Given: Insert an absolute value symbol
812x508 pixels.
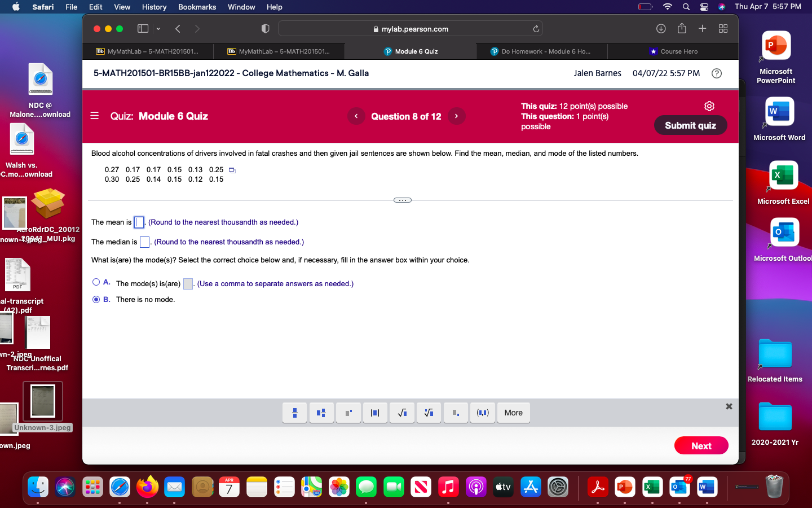Looking at the screenshot, I should 375,413.
